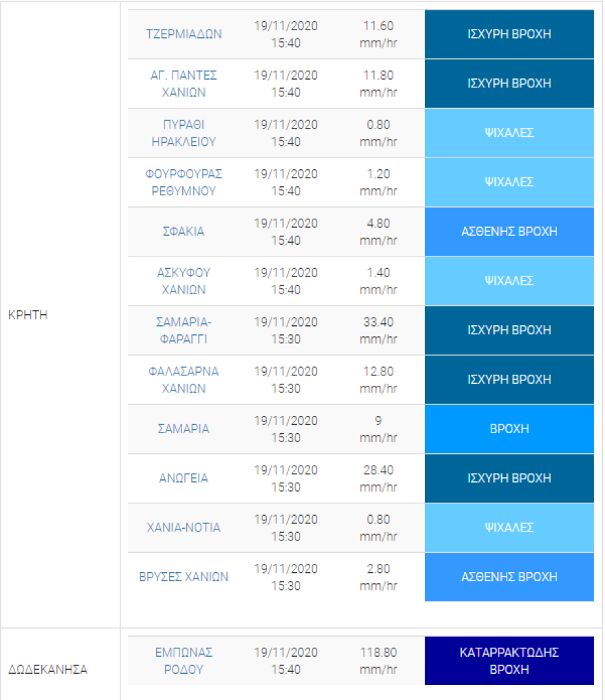Select the ΠΥΡΑΘΙ ΗΡΑΚΛΕΙΟΥ station name
Viewport: 605px width, 700px height.
184,133
